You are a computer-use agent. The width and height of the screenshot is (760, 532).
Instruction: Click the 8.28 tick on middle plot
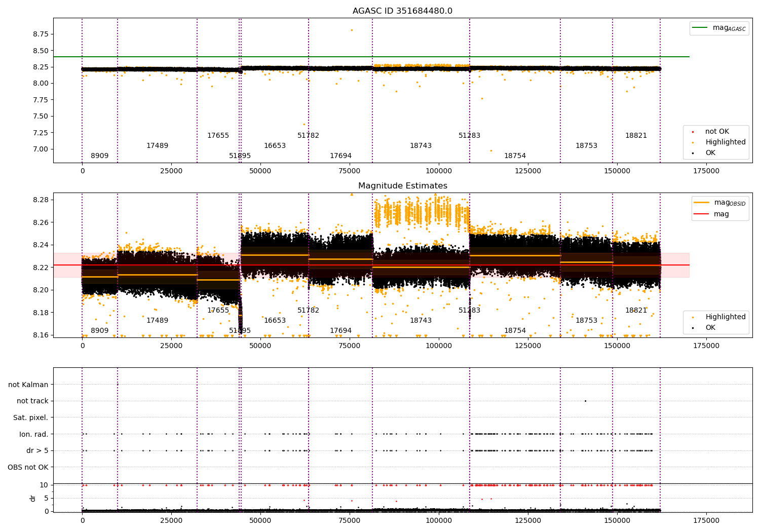point(41,200)
